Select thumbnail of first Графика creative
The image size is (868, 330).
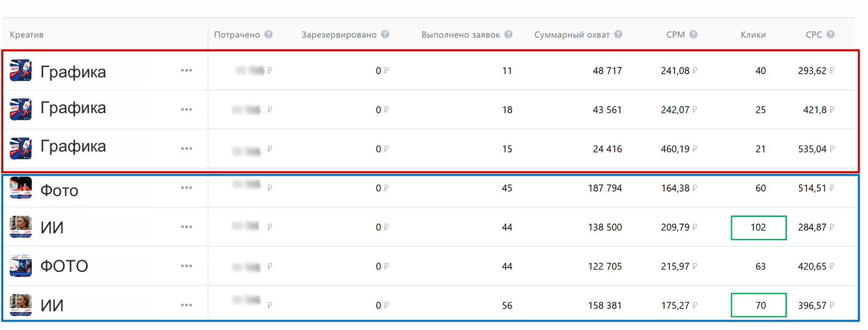click(x=21, y=70)
